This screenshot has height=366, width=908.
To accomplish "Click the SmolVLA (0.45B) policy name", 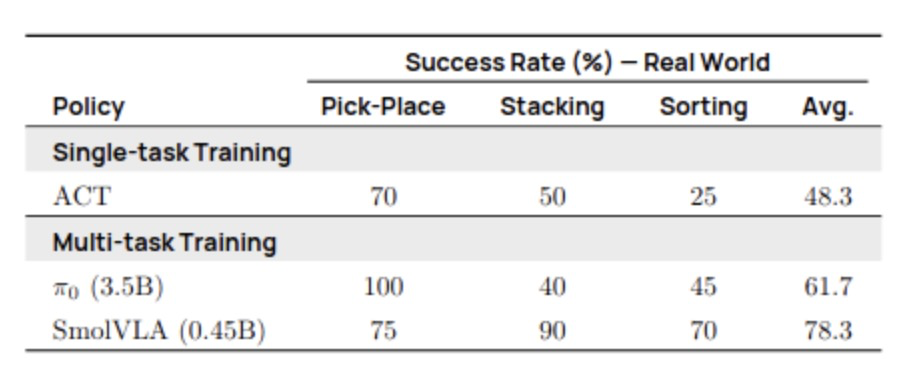I will pos(159,331).
